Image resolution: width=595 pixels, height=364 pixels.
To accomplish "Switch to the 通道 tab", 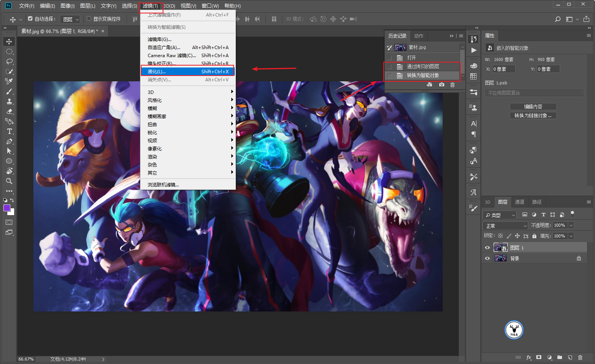I will click(519, 202).
